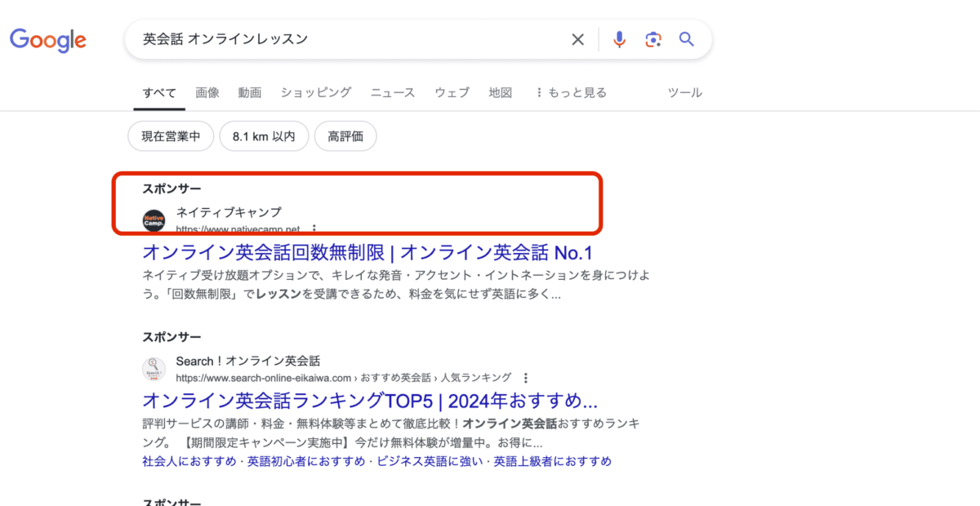This screenshot has width=980, height=506.
Task: Open オンライン英会話回数無制限 ad link
Action: click(x=367, y=251)
